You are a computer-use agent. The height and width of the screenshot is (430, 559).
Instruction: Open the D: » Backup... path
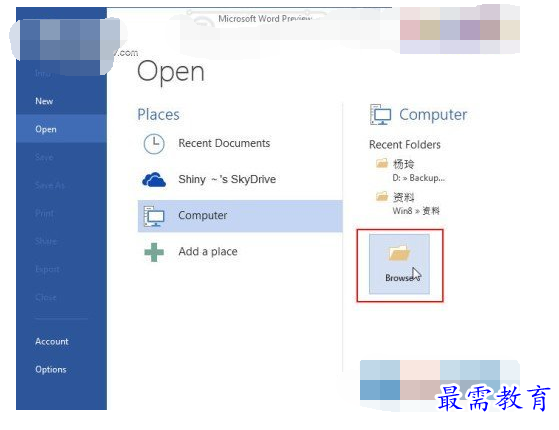coord(419,178)
